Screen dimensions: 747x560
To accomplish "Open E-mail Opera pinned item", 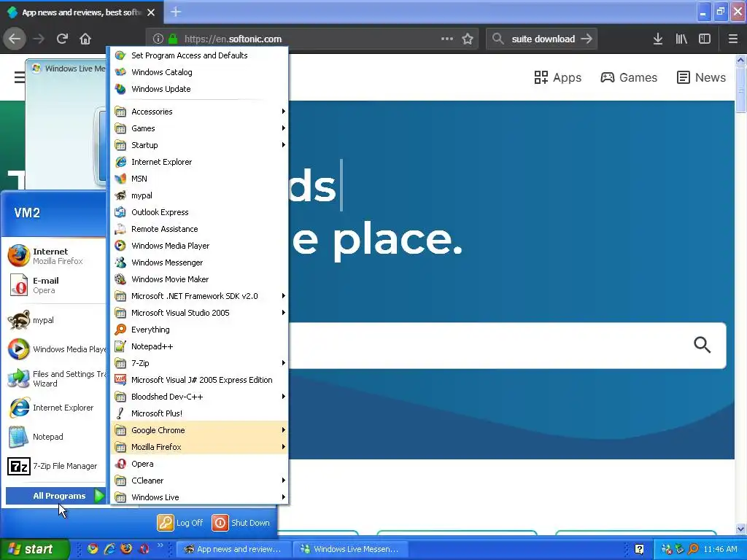I will point(55,285).
